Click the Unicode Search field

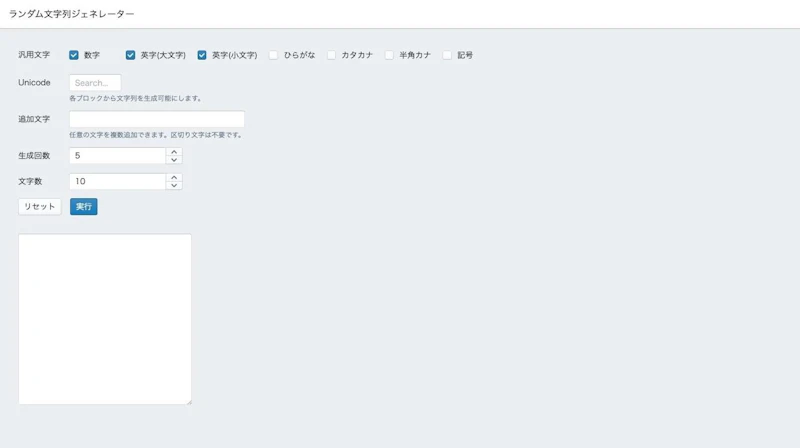click(95, 83)
